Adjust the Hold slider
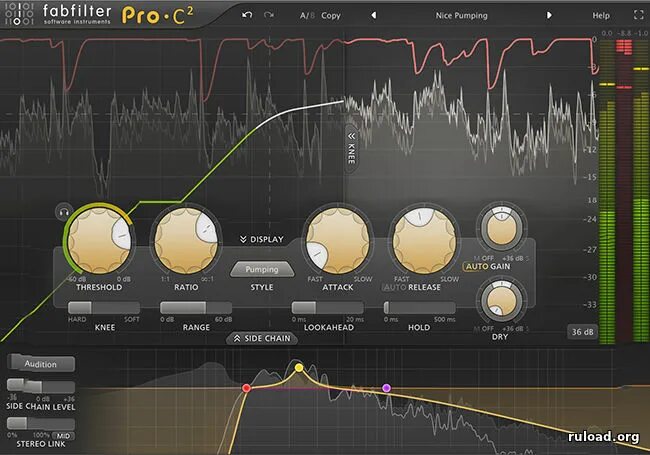 coord(420,307)
